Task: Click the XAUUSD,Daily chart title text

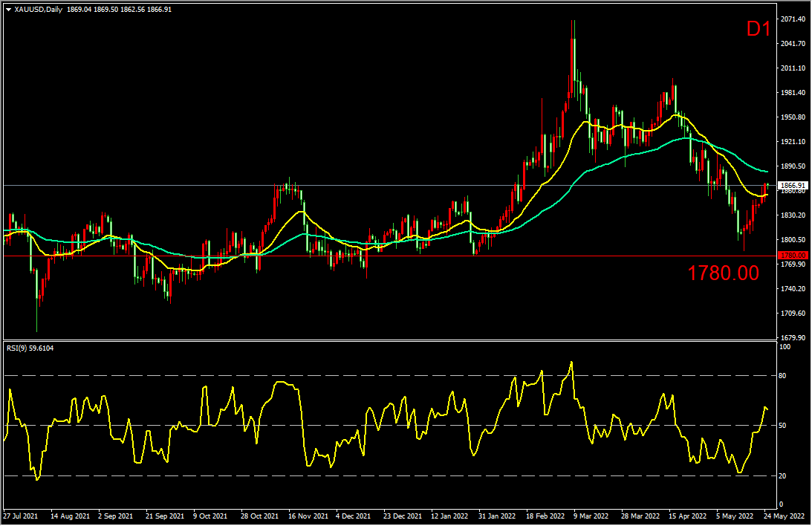Action: [39, 10]
